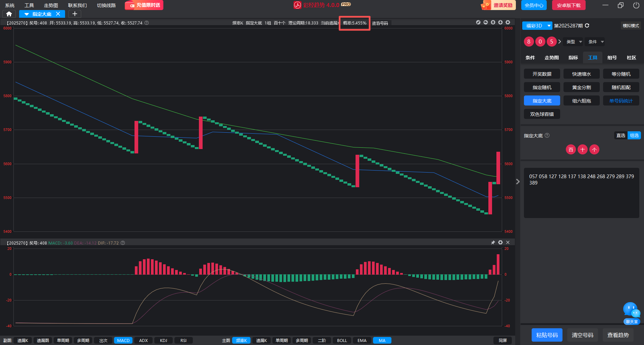Open MACD sub-chart settings gear
Image resolution: width=644 pixels, height=345 pixels.
pyautogui.click(x=500, y=243)
